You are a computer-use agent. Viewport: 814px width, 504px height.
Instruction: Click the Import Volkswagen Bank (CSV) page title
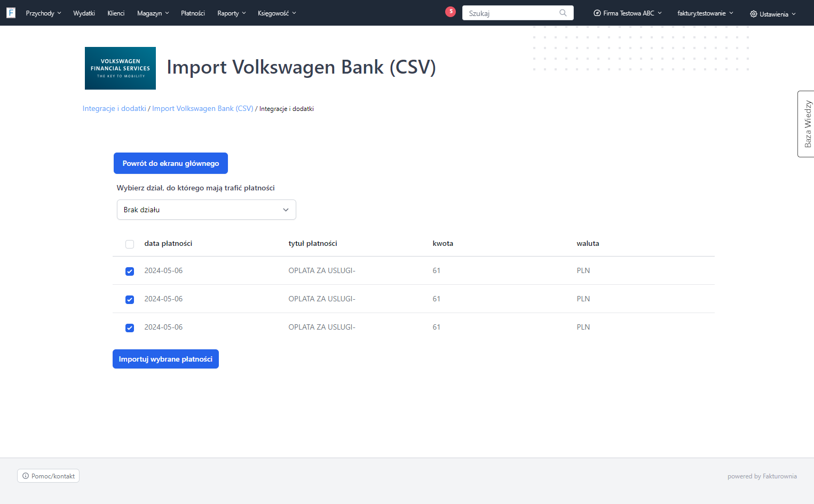coord(302,67)
